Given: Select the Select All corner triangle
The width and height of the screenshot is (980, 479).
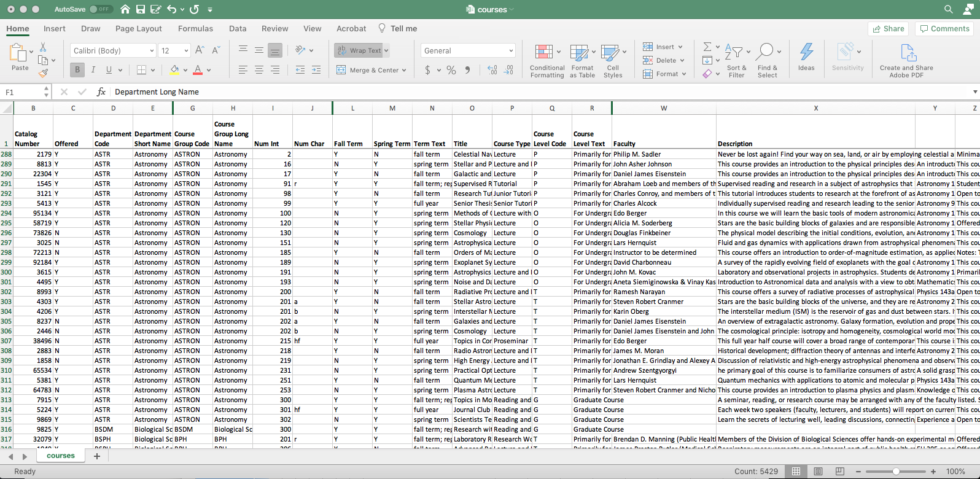Looking at the screenshot, I should (7, 108).
